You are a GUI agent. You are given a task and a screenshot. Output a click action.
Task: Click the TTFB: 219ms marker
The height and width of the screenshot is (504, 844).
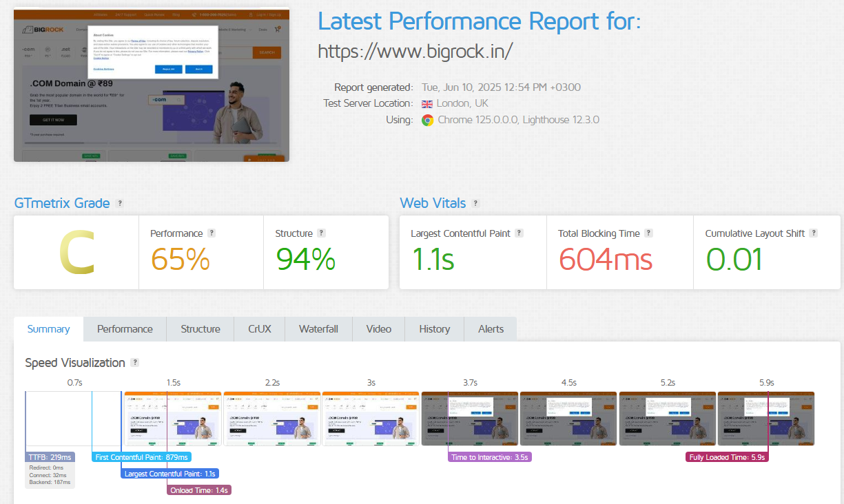[50, 457]
